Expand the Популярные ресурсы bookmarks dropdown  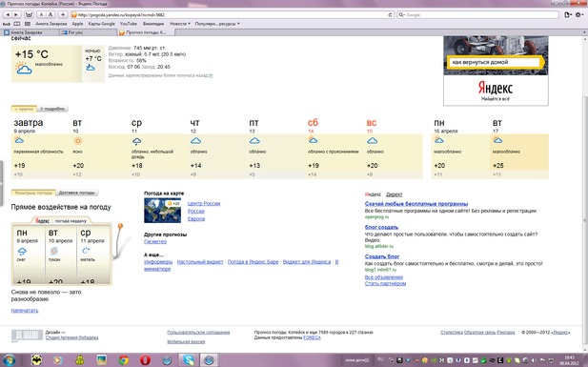(x=217, y=24)
